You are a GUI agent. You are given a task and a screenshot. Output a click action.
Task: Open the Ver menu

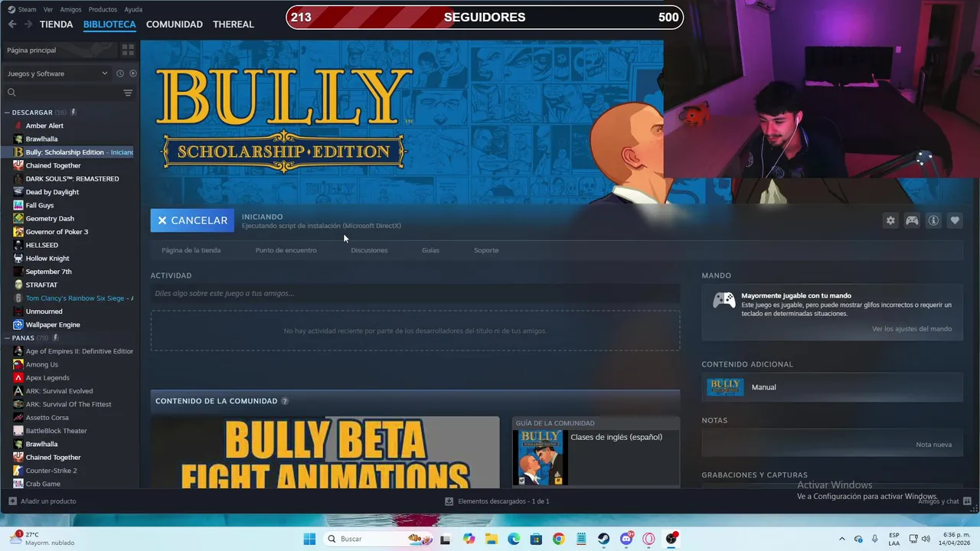click(48, 9)
